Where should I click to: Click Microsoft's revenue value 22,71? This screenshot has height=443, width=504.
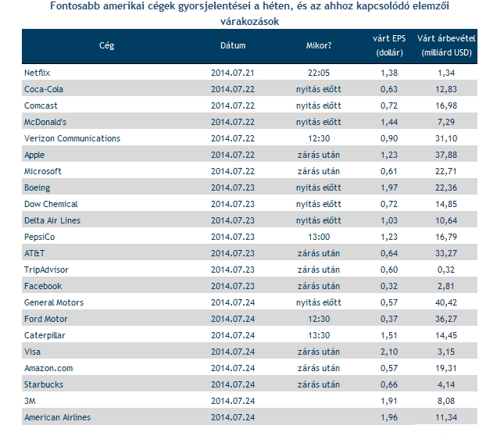446,171
